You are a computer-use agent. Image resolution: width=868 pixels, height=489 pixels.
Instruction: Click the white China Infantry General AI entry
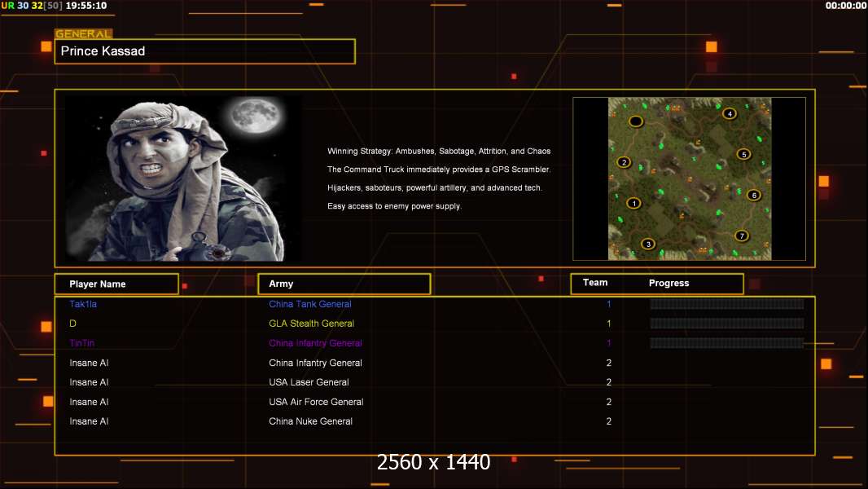pyautogui.click(x=316, y=363)
